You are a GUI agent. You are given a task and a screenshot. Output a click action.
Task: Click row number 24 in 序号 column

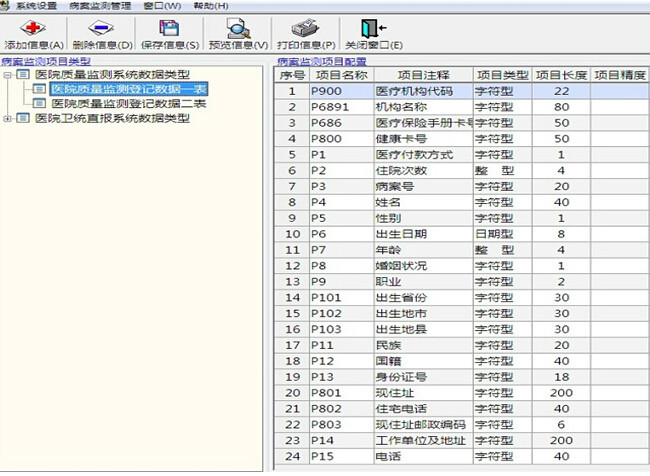click(292, 456)
